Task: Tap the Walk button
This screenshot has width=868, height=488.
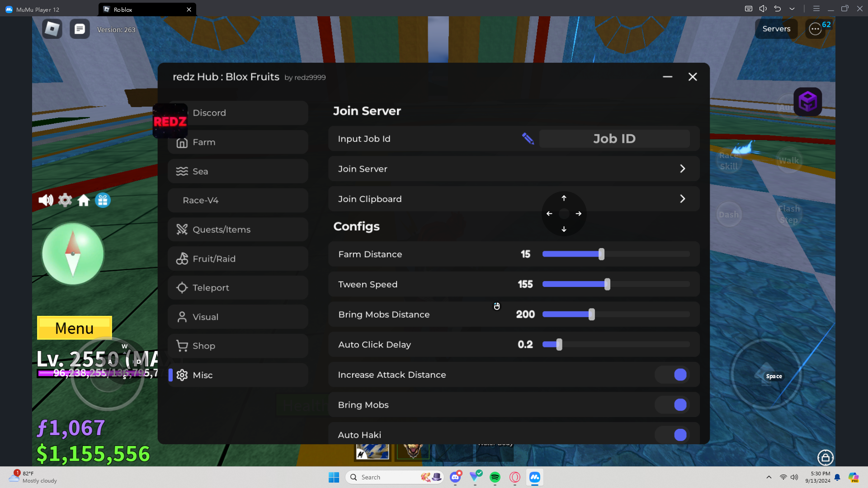Action: point(788,160)
